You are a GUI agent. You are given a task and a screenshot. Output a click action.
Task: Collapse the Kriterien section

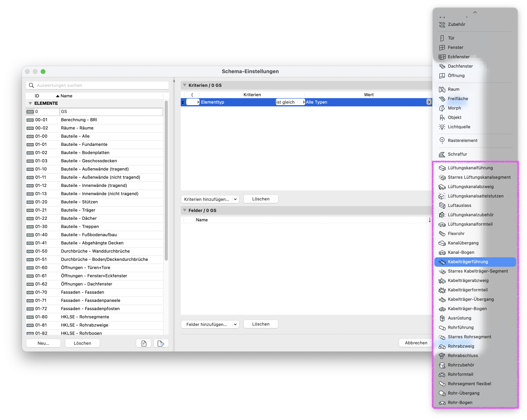click(x=185, y=85)
